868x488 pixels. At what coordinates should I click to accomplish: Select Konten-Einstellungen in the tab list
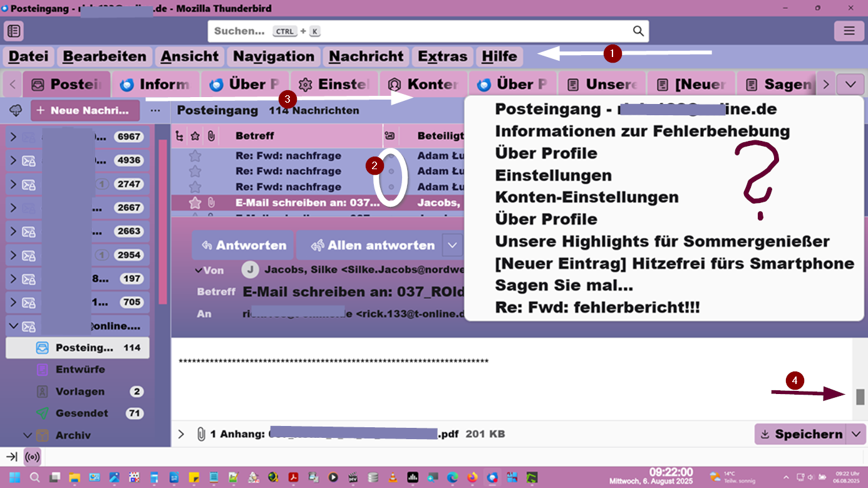point(587,197)
